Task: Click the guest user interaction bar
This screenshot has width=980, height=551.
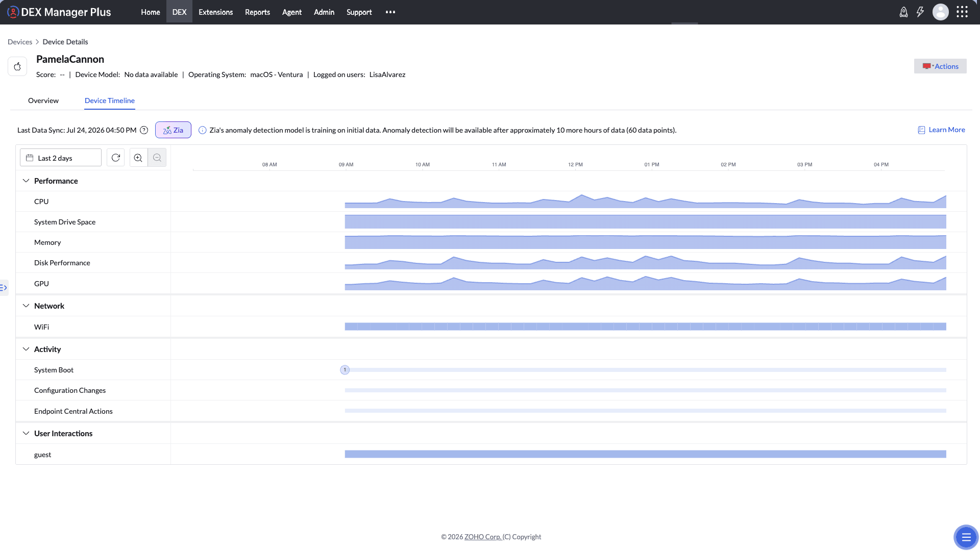Action: [646, 454]
